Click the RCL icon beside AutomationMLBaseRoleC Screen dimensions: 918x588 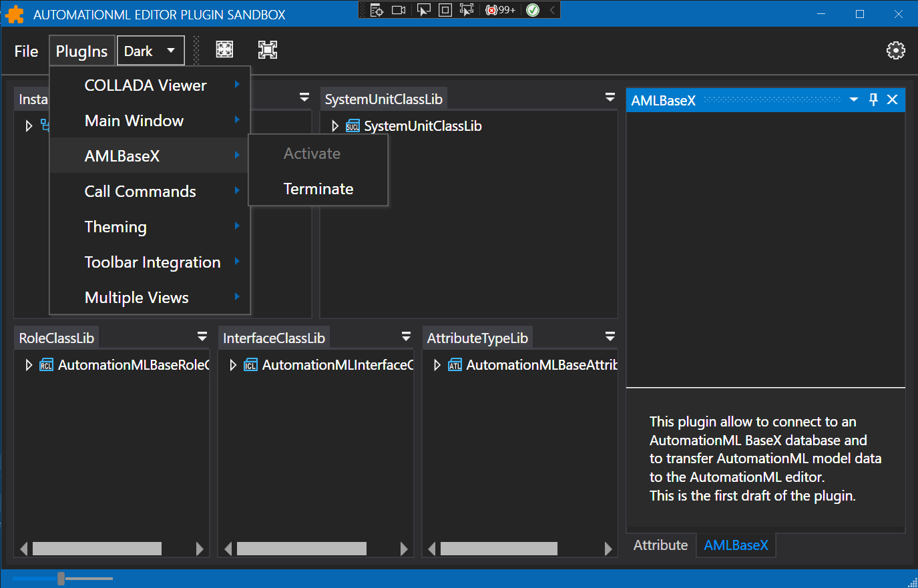[46, 365]
